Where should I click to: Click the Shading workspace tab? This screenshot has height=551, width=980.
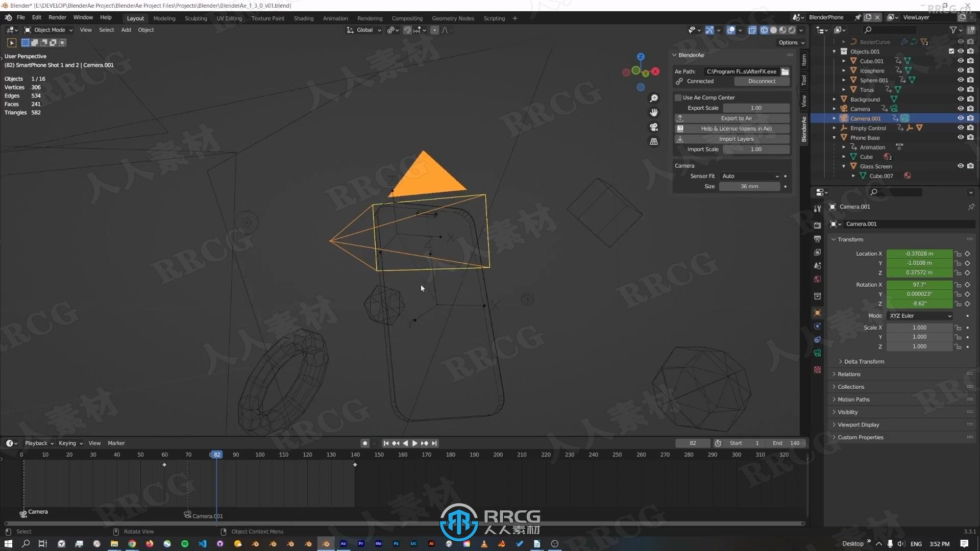304,18
